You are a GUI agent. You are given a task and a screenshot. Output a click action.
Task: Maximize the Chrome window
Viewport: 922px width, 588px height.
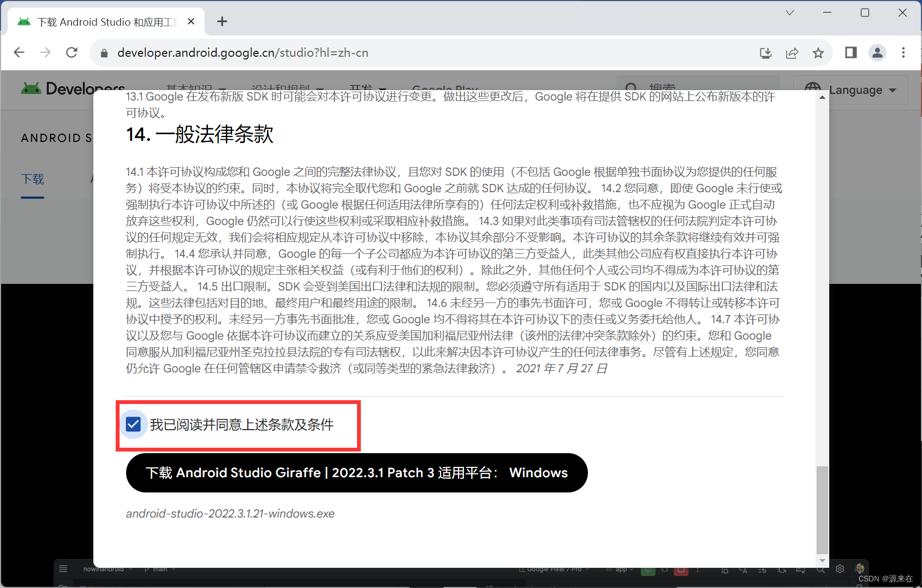click(865, 13)
